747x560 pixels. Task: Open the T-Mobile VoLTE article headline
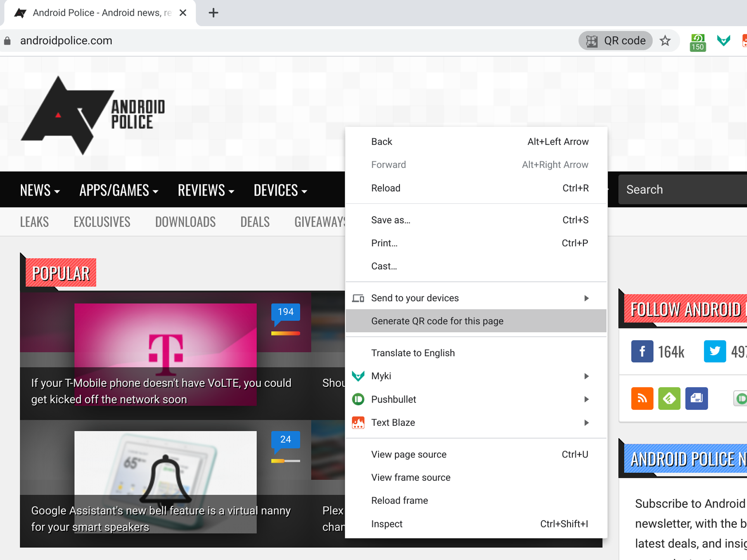(x=161, y=391)
